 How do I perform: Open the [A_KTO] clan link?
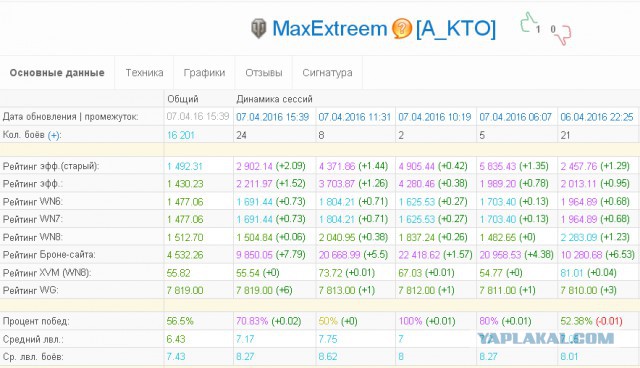pos(456,29)
